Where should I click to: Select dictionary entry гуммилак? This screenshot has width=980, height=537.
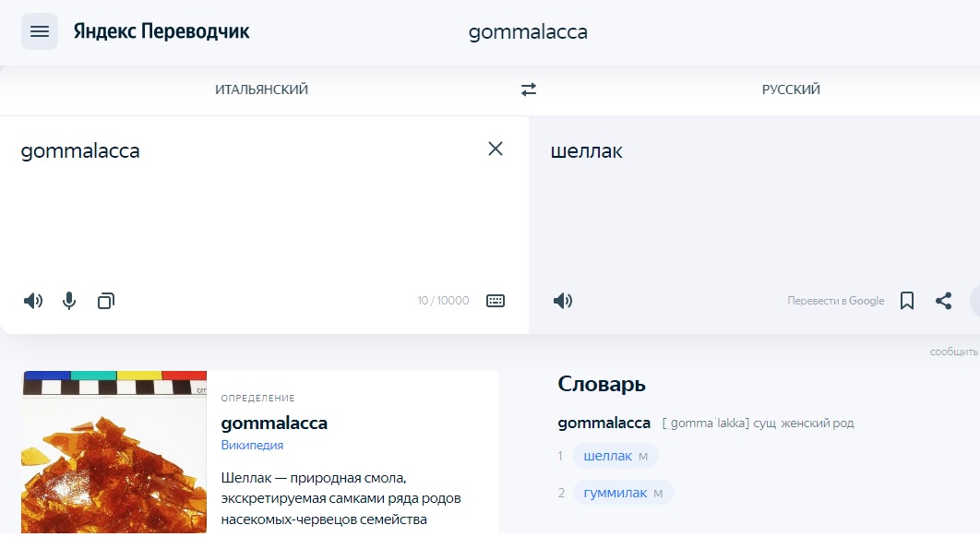615,493
